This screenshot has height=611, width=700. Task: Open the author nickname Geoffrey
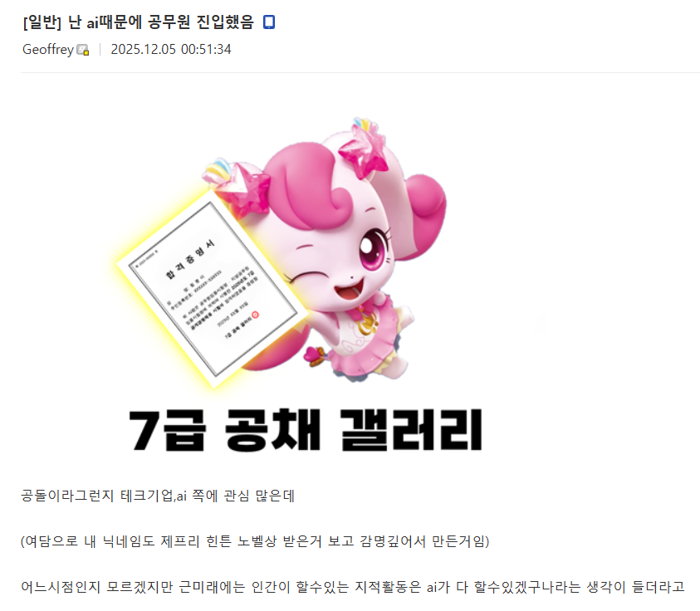click(x=48, y=49)
